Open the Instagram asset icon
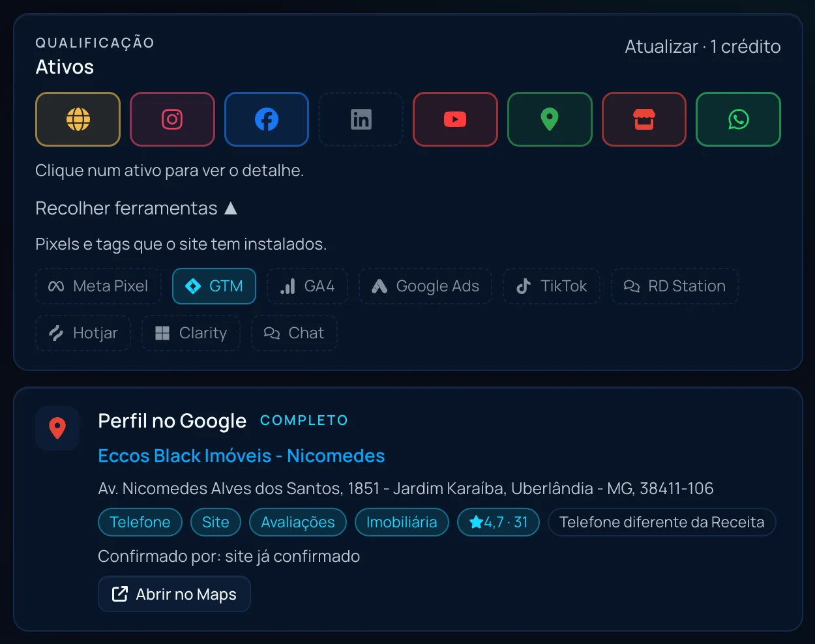Image resolution: width=815 pixels, height=644 pixels. pos(172,119)
